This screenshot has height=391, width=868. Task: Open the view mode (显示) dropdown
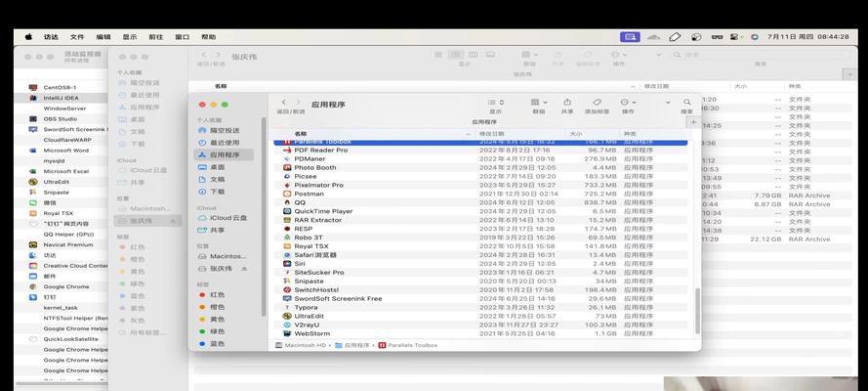pos(495,103)
